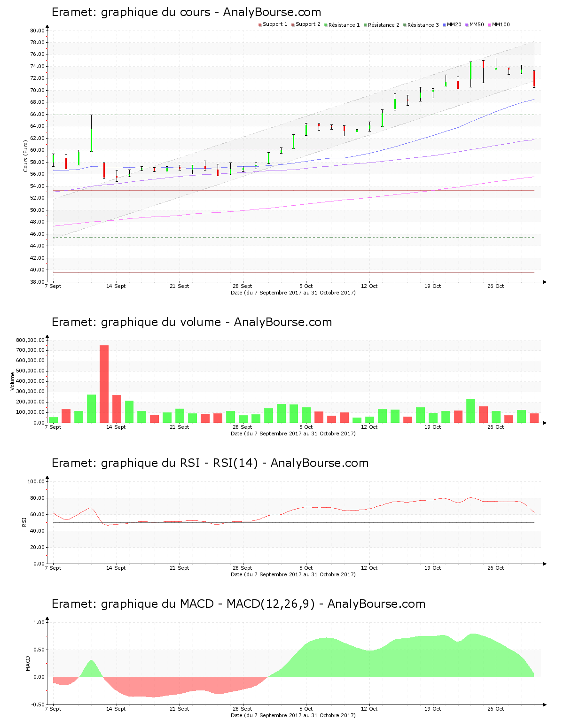Click the 'Volume' vertical axis title
The image size is (564, 728).
click(x=13, y=381)
